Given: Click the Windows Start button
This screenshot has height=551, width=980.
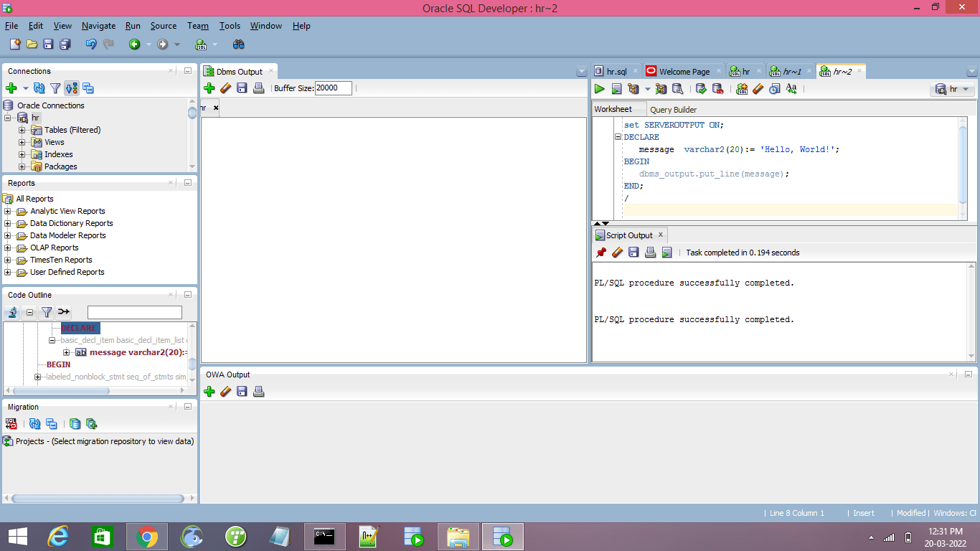Looking at the screenshot, I should [x=17, y=537].
